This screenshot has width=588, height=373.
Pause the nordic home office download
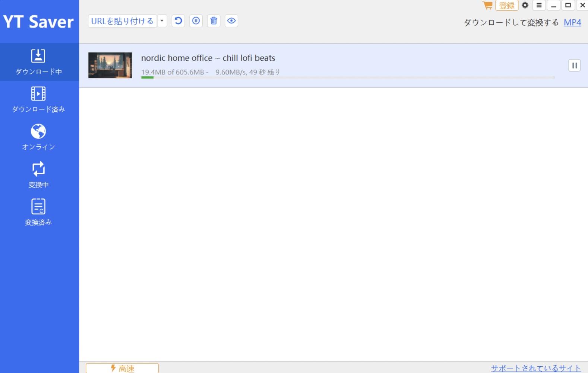(575, 66)
